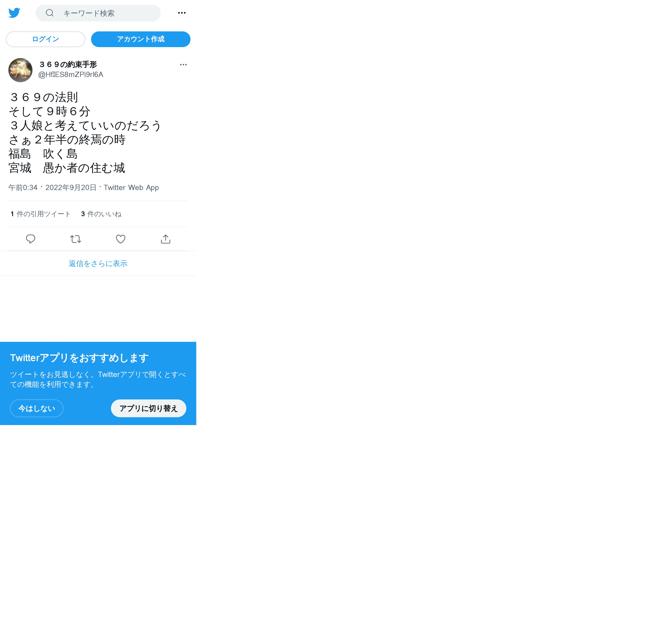Expand 返信をさらに表示 to show more replies

click(98, 264)
